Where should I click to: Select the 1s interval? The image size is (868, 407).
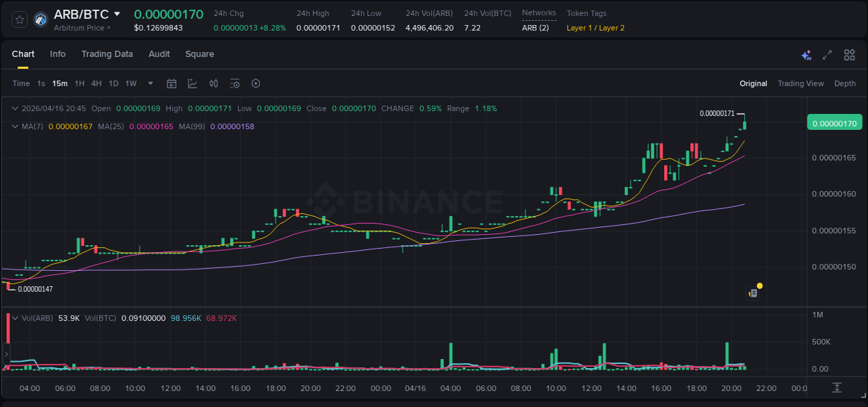coord(41,83)
